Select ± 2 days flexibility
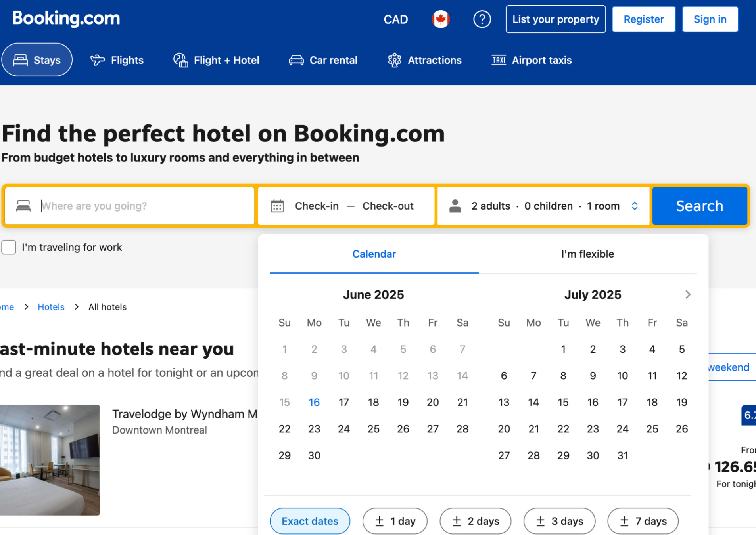756x535 pixels. 475,521
